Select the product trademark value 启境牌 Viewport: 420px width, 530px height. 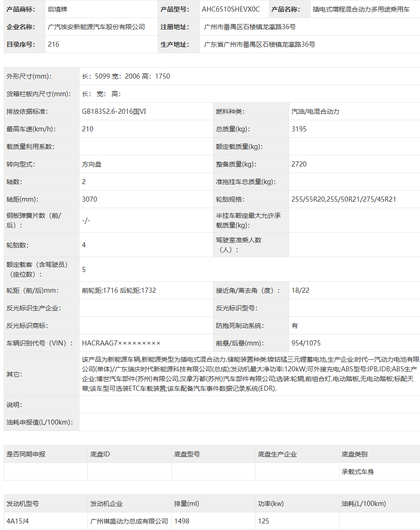pos(57,9)
